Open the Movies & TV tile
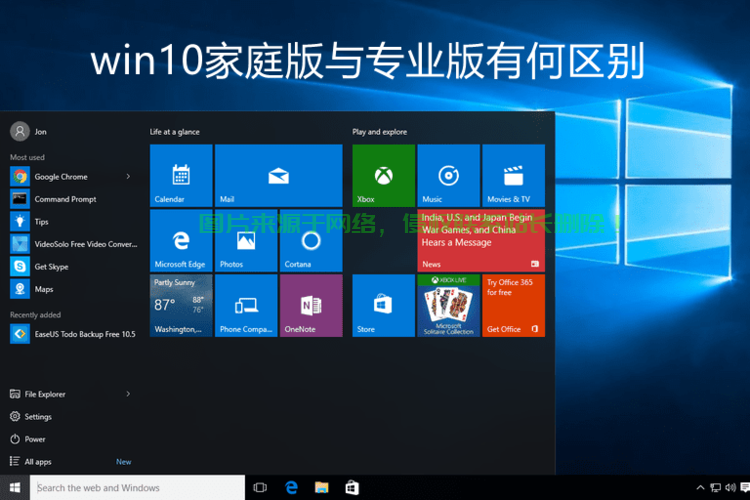 pyautogui.click(x=514, y=176)
